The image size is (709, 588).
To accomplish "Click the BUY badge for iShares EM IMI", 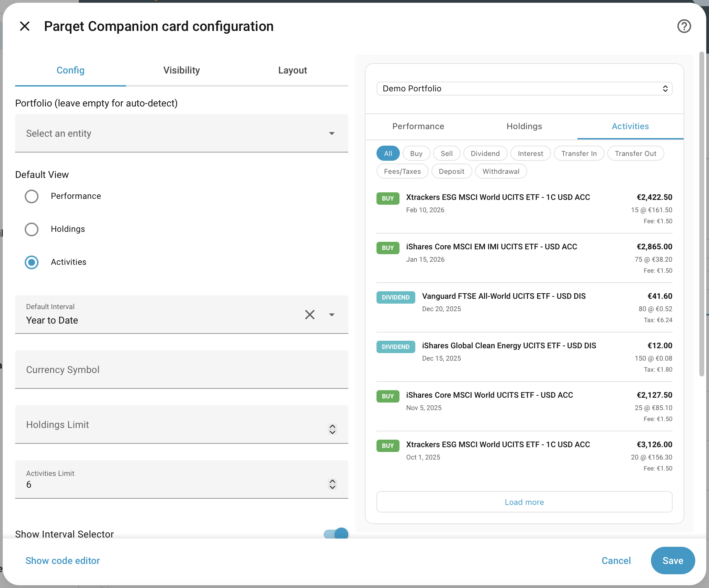I will click(x=387, y=248).
